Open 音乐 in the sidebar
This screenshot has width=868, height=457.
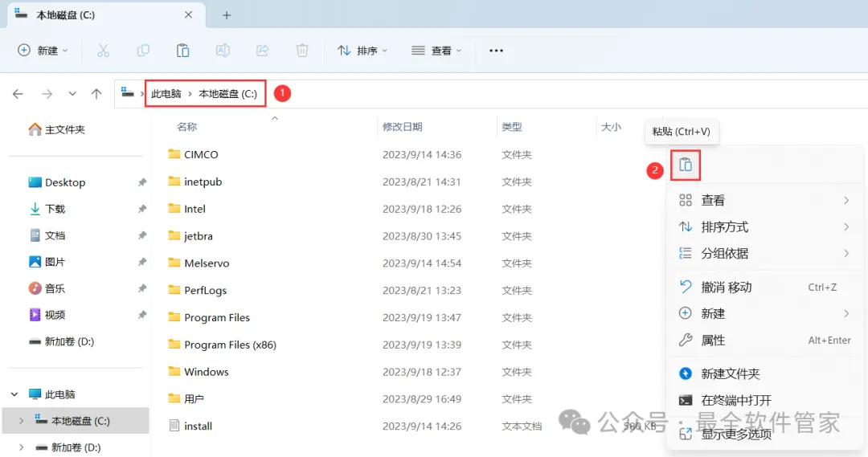[x=47, y=288]
